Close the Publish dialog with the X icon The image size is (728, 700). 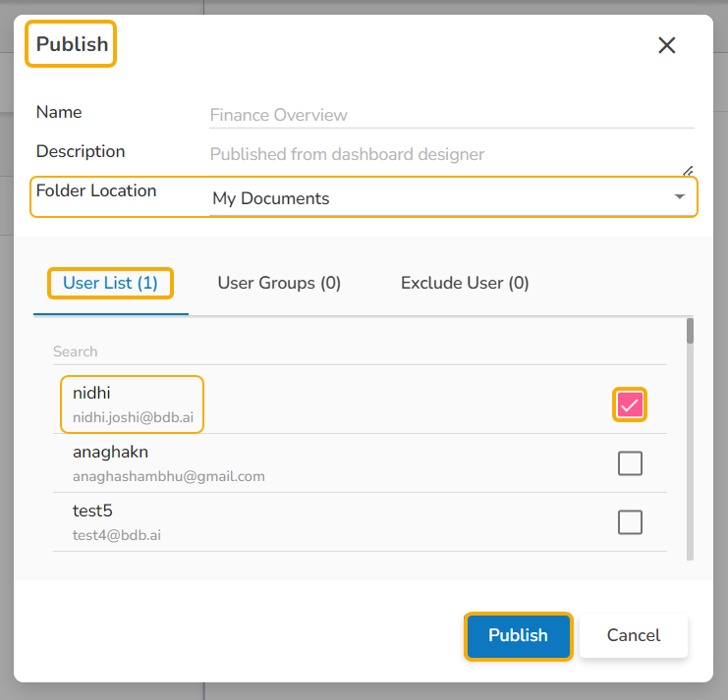[667, 45]
